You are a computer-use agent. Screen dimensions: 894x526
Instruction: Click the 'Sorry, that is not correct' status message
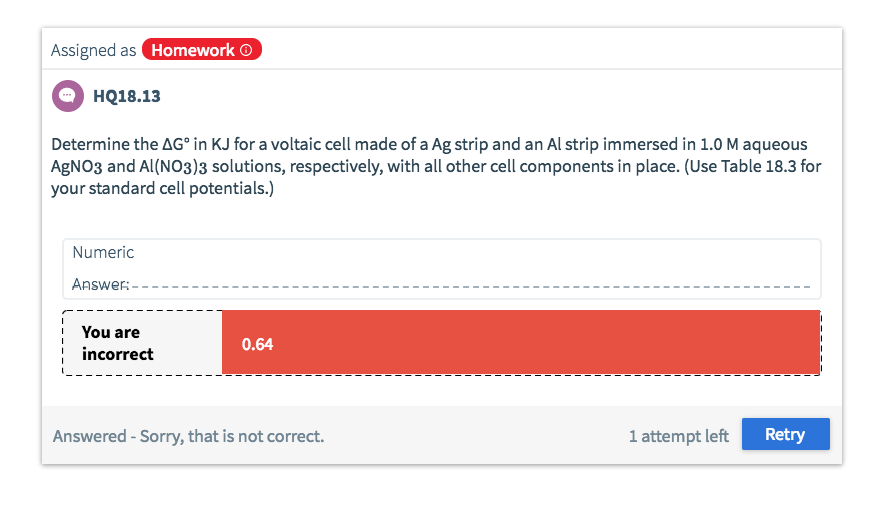(x=232, y=436)
